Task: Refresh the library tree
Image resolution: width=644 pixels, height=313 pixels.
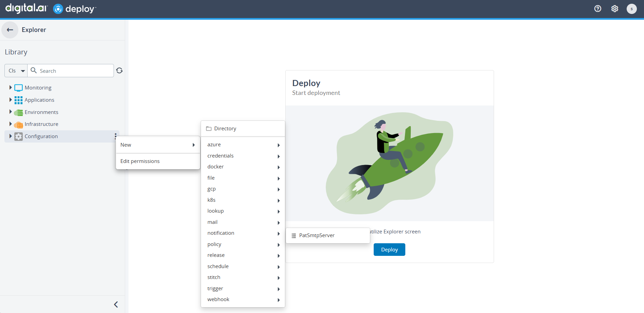Action: [x=119, y=70]
